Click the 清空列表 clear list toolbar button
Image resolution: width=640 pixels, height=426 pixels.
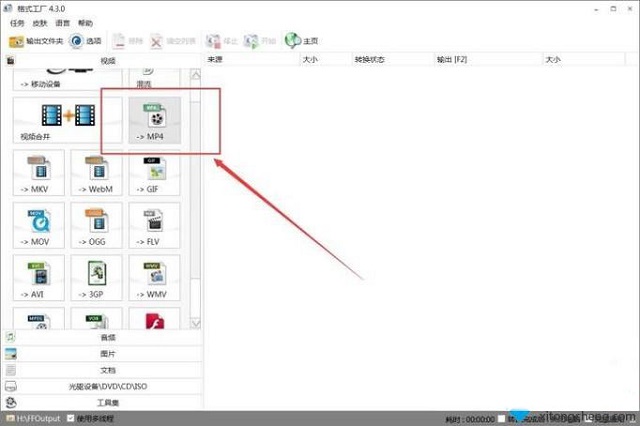[x=173, y=41]
